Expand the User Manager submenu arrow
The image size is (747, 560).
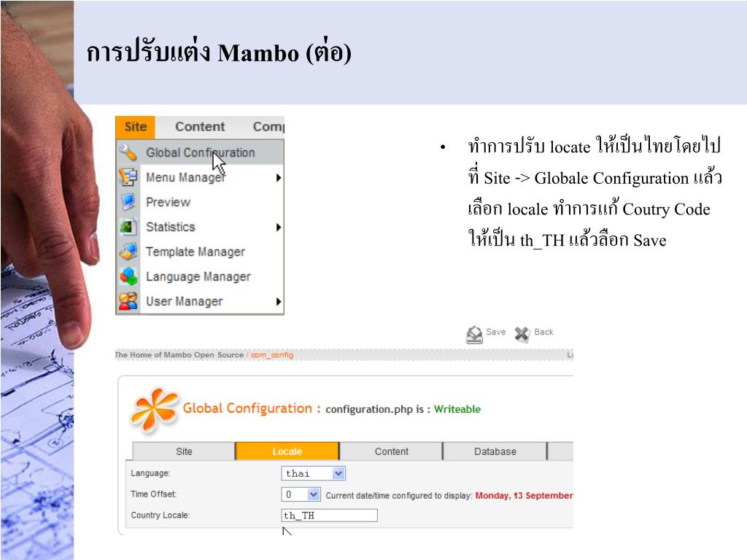tap(278, 301)
